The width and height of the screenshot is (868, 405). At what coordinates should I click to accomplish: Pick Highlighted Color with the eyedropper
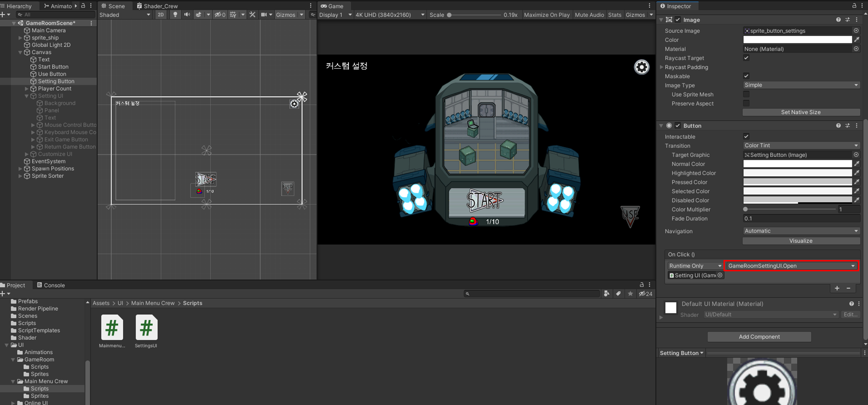point(857,173)
